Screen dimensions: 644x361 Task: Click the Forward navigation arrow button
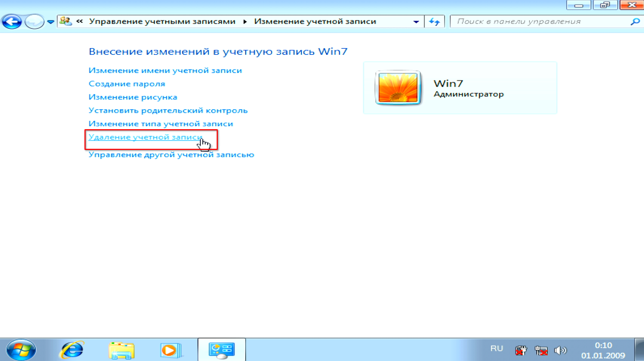click(34, 22)
